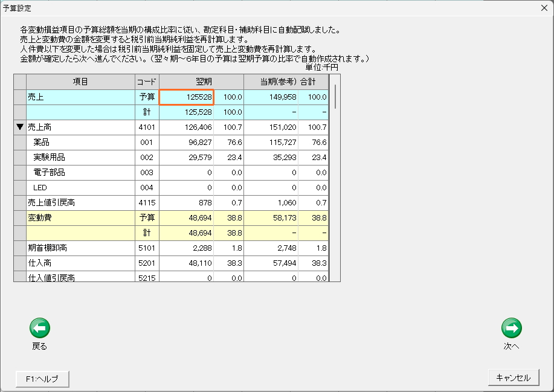Click code cell 001 for 薬品
This screenshot has width=554, height=392.
147,143
